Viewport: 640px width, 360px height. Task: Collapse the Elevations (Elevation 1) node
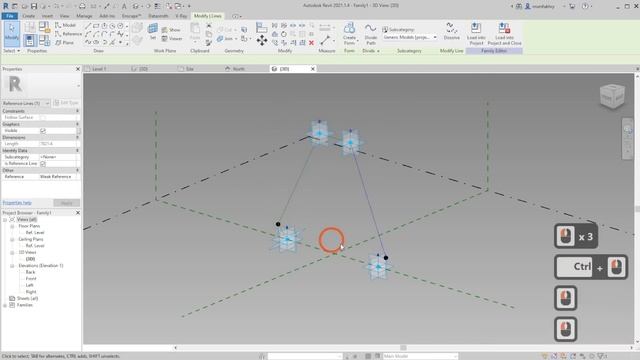click(12, 266)
